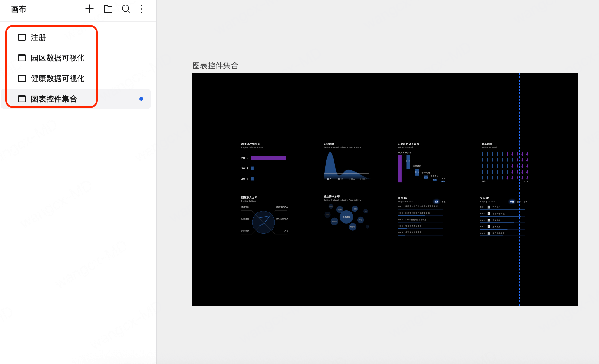Select the 产值 tab in 企业排行

coord(512,202)
